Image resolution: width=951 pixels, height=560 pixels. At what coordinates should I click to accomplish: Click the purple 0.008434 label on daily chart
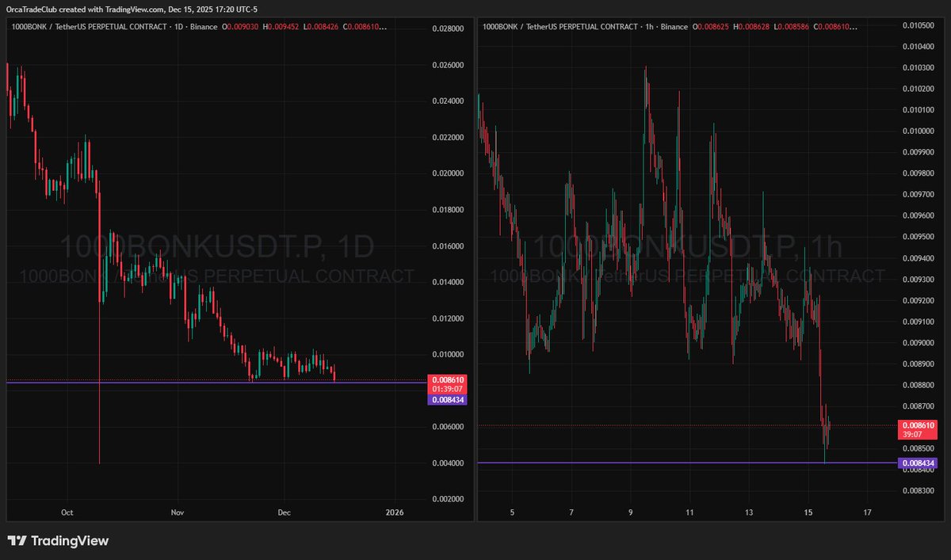447,400
